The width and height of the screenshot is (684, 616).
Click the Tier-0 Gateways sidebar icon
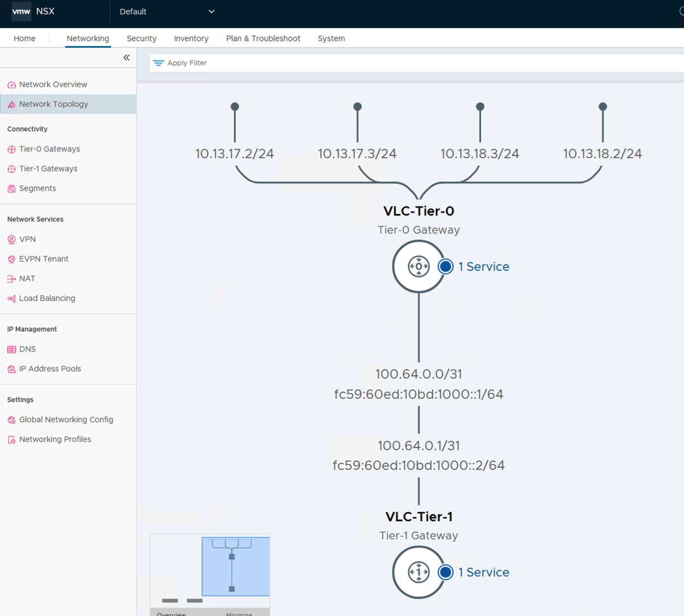pos(11,149)
